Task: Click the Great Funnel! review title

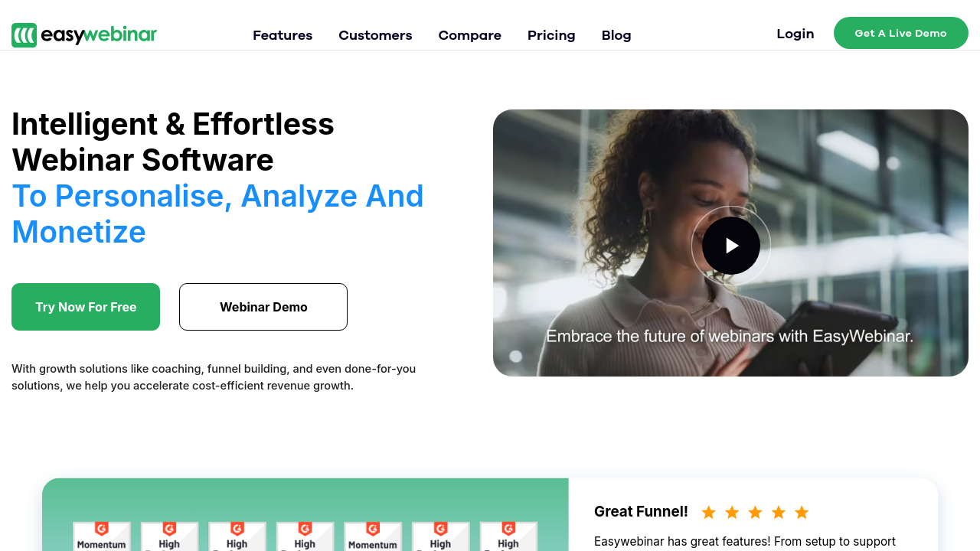Action: [x=641, y=511]
